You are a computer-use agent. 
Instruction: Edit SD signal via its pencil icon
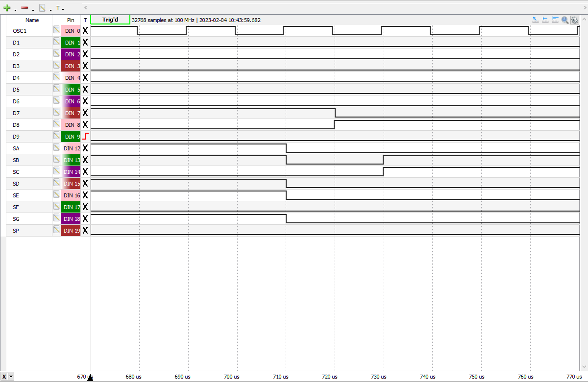pyautogui.click(x=57, y=183)
